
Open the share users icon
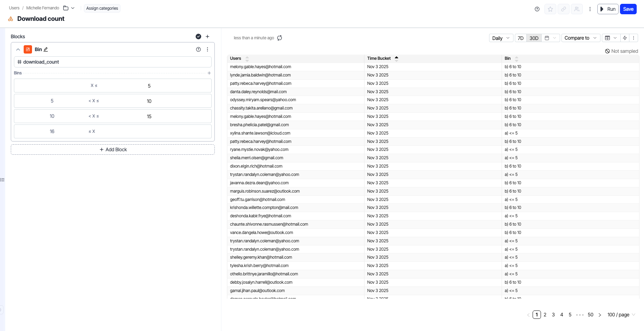coord(577,9)
